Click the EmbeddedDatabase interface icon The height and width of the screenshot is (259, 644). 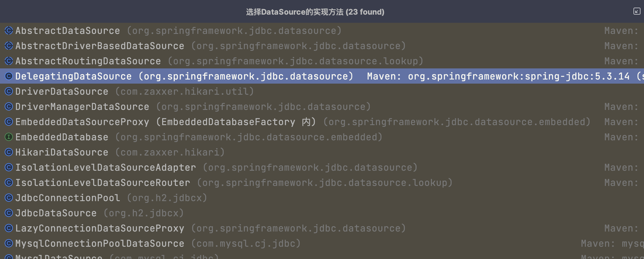(x=9, y=137)
